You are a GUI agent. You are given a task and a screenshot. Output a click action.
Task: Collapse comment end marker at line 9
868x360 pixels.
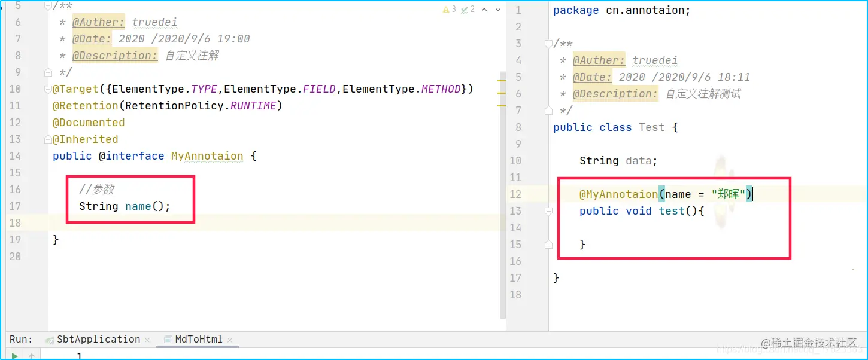point(48,72)
